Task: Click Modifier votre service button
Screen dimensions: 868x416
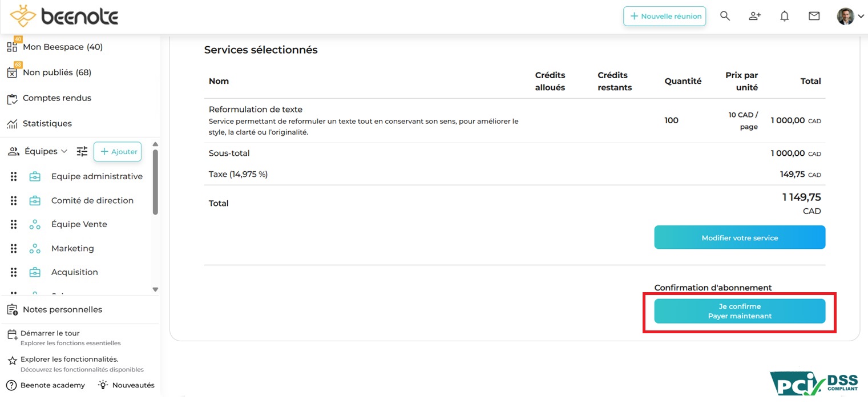Action: (740, 237)
